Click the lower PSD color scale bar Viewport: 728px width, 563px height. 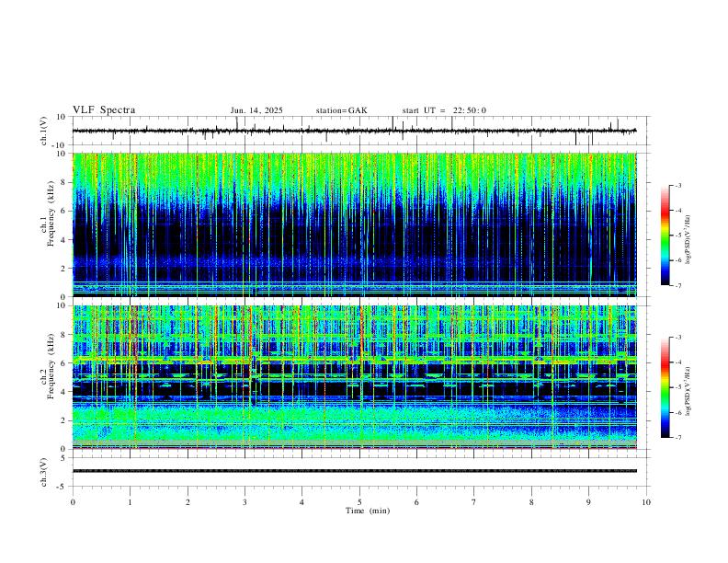click(665, 387)
